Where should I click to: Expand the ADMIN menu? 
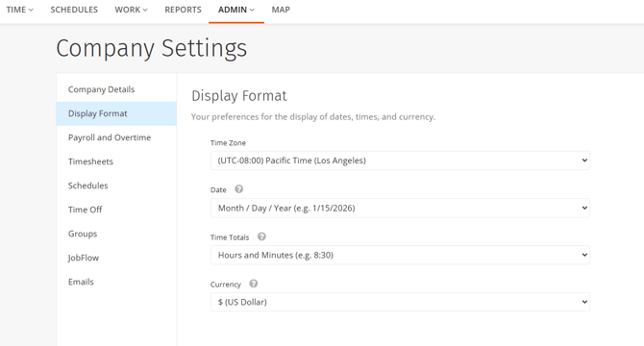pos(236,10)
